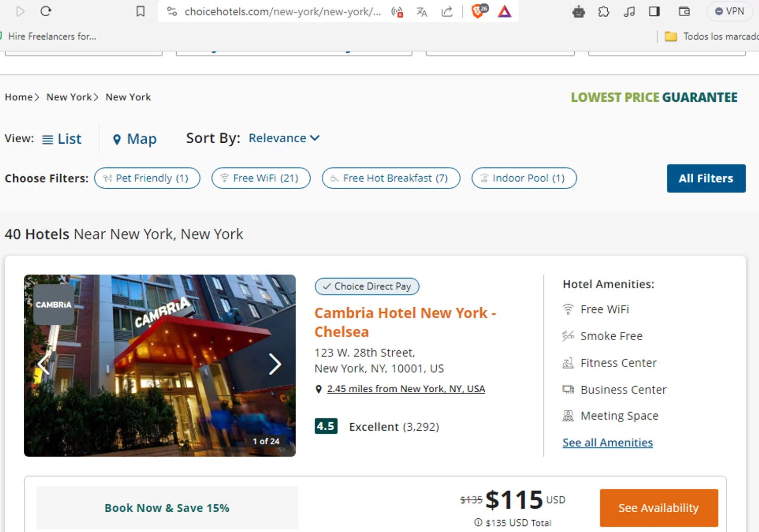This screenshot has height=532, width=759.
Task: Open Brave Shields lion icon
Action: (x=479, y=11)
